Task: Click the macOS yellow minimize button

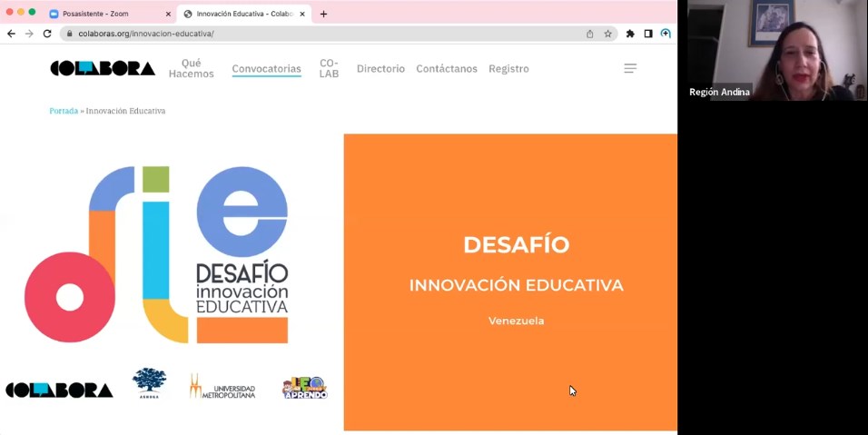Action: (x=21, y=12)
